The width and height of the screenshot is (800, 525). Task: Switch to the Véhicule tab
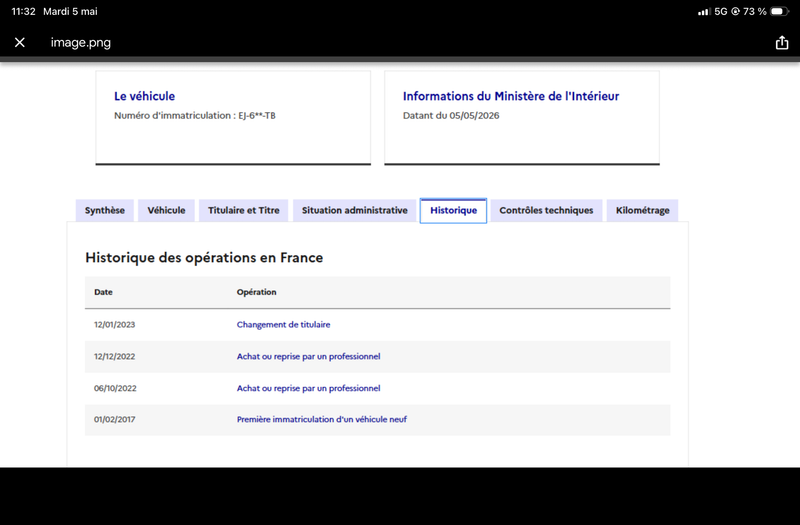166,210
